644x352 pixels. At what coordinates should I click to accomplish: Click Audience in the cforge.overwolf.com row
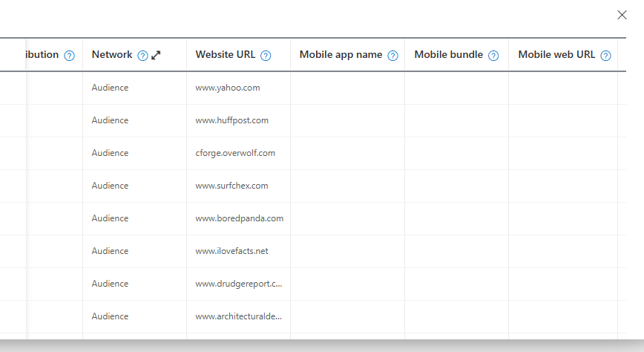(110, 153)
